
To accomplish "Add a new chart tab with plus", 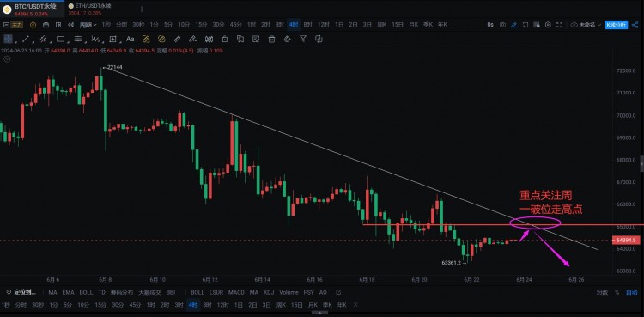I will tap(142, 9).
